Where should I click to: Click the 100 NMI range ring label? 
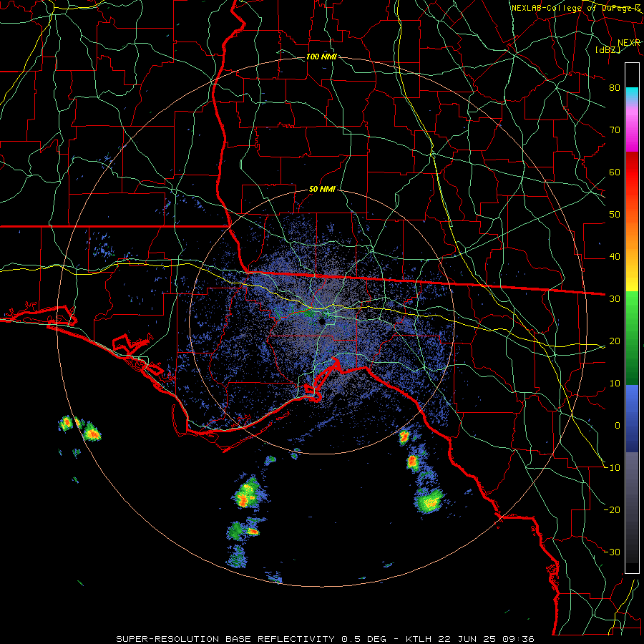[321, 57]
